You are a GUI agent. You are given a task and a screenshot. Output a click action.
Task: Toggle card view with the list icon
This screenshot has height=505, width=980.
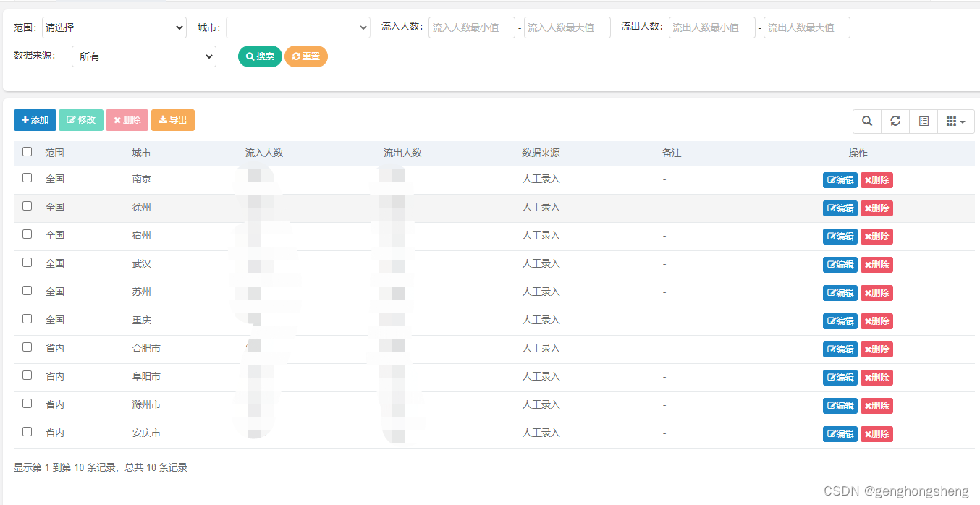click(x=923, y=121)
